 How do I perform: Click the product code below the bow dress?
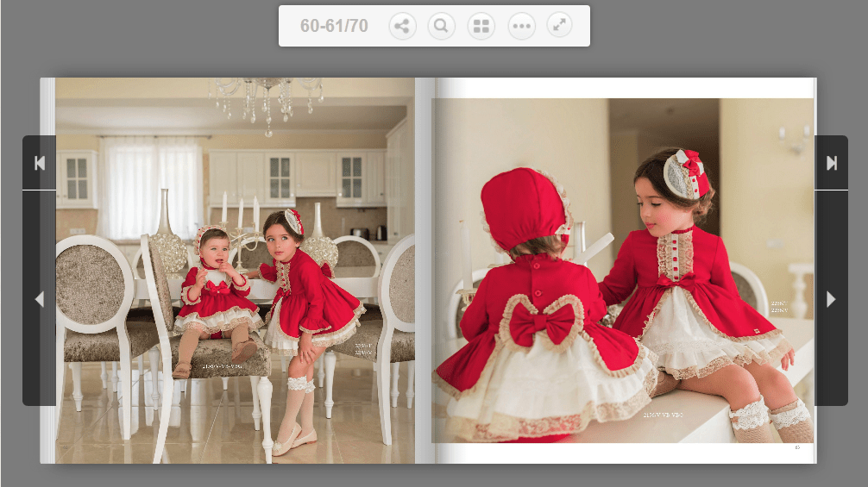pyautogui.click(x=664, y=415)
